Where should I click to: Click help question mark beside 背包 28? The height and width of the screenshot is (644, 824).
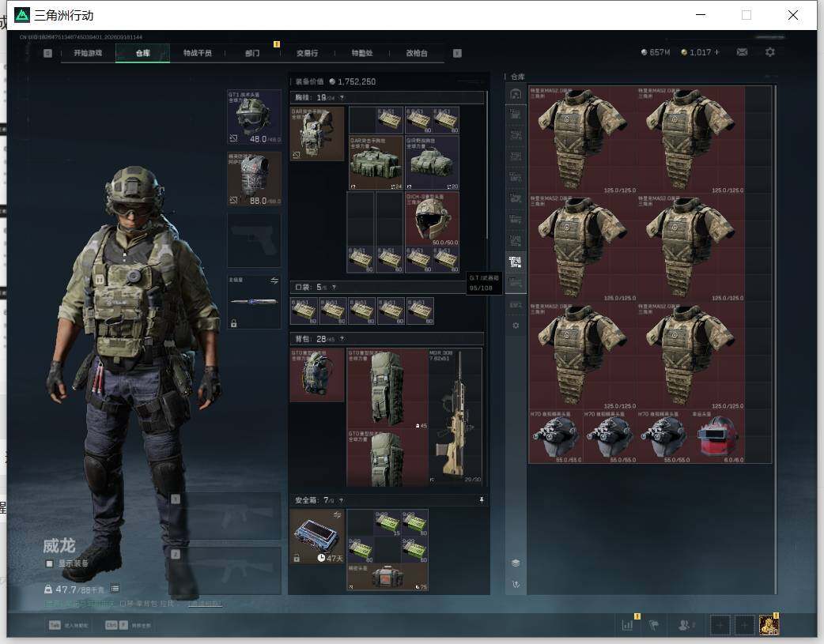point(342,339)
